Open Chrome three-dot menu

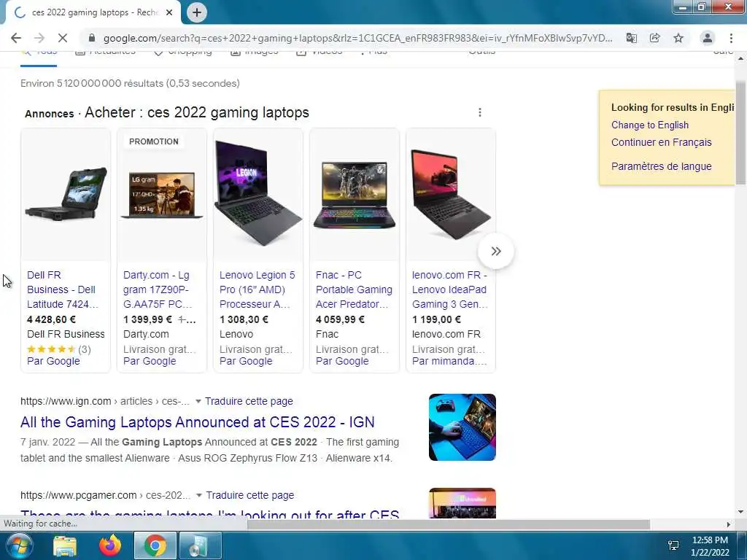point(731,38)
